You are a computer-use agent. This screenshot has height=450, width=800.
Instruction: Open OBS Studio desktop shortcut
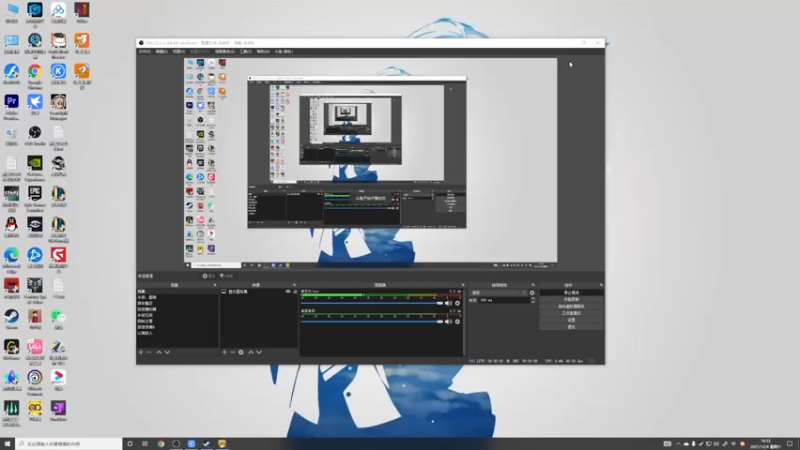pyautogui.click(x=35, y=136)
